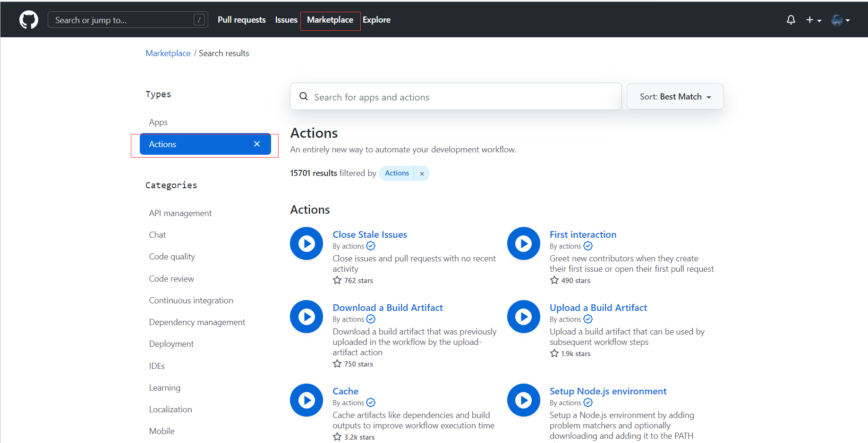Open the First interaction action
This screenshot has height=443, width=868.
pos(583,234)
